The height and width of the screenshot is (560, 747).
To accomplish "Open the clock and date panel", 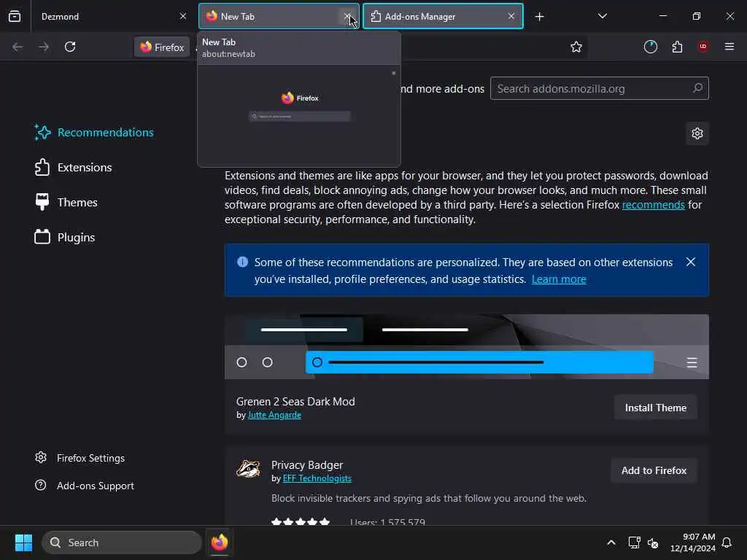I will click(x=693, y=542).
